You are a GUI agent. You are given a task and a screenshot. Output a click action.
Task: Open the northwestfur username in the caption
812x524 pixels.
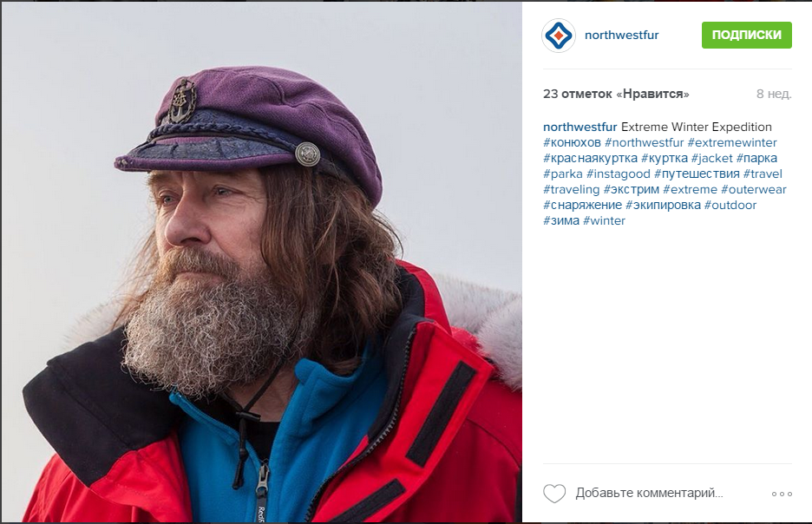580,127
